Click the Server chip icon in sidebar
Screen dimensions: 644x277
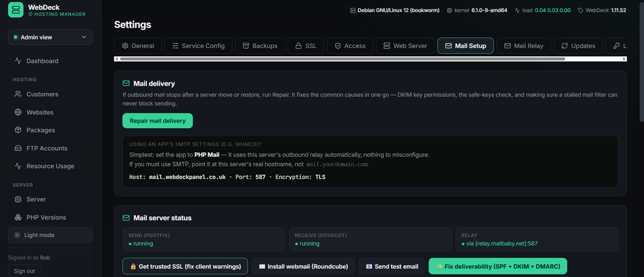click(x=18, y=199)
